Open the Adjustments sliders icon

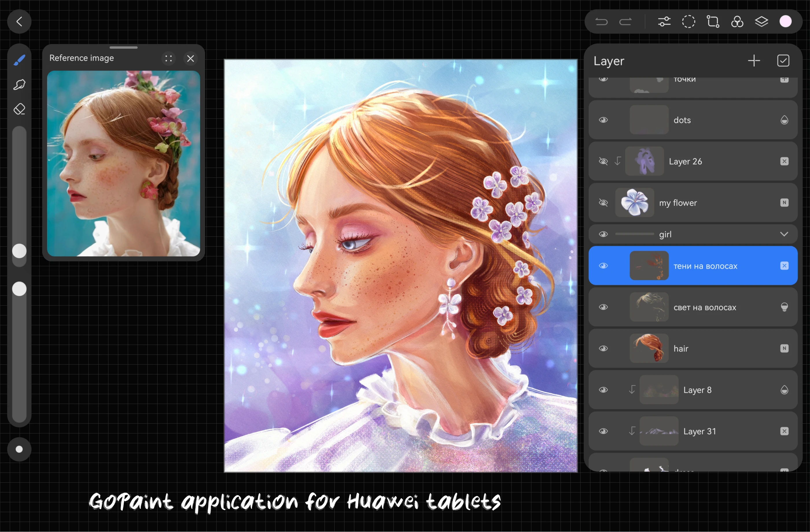(x=664, y=22)
